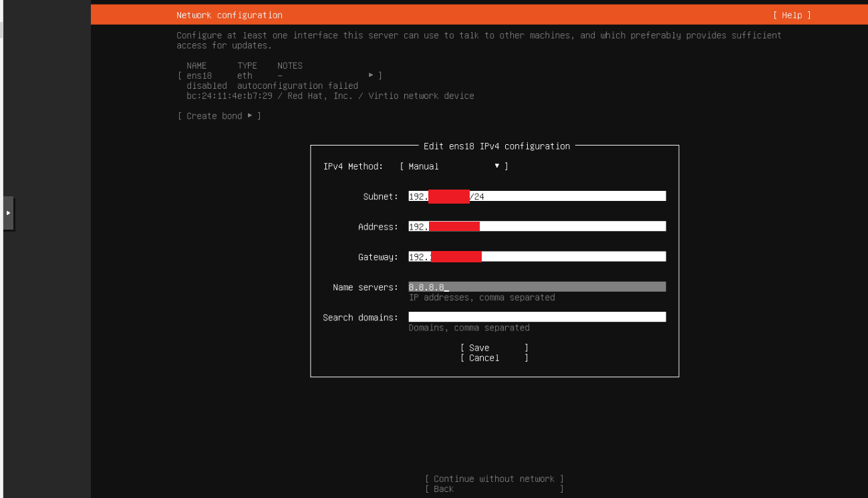The height and width of the screenshot is (498, 868).
Task: Click the Edit ens18 IPv4 configuration title
Action: coord(497,146)
